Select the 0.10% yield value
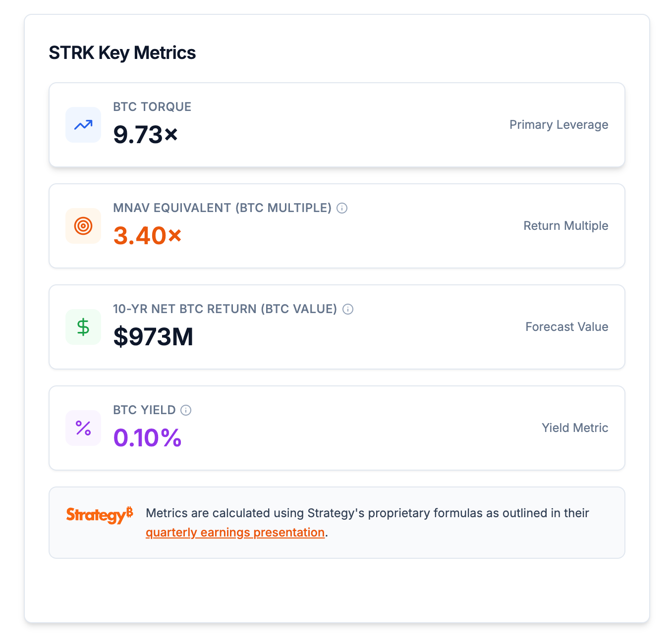The height and width of the screenshot is (644, 672). click(x=147, y=438)
